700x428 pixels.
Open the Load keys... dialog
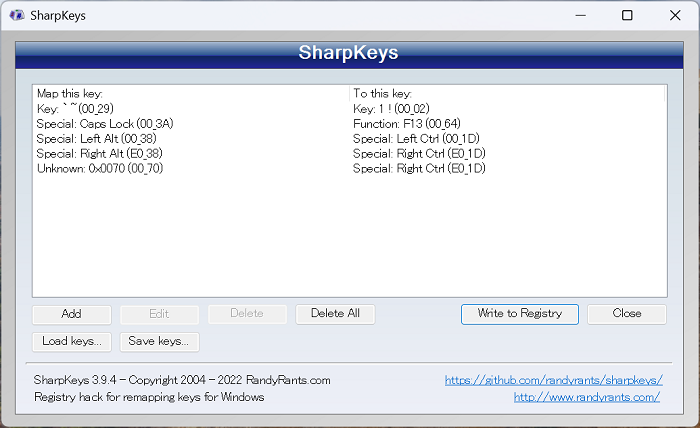pyautogui.click(x=71, y=342)
